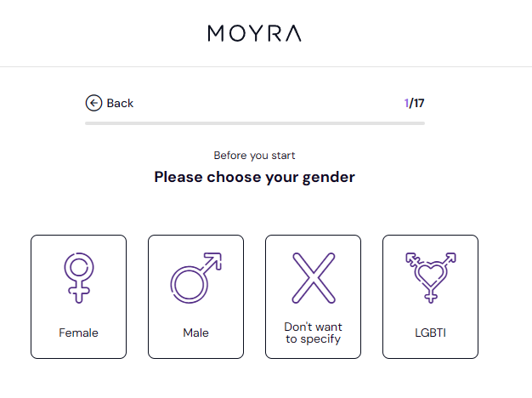Click the male Mars symbol icon

195,277
